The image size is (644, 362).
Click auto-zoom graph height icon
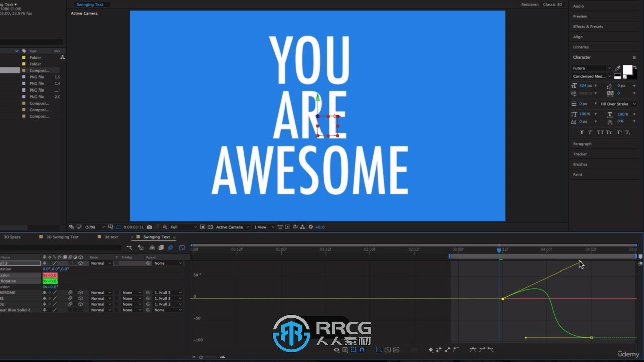pos(379,350)
